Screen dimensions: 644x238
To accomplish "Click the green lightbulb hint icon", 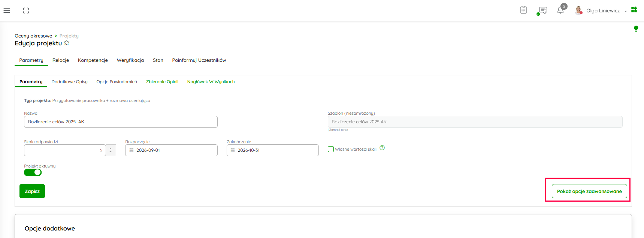I will coord(636,28).
